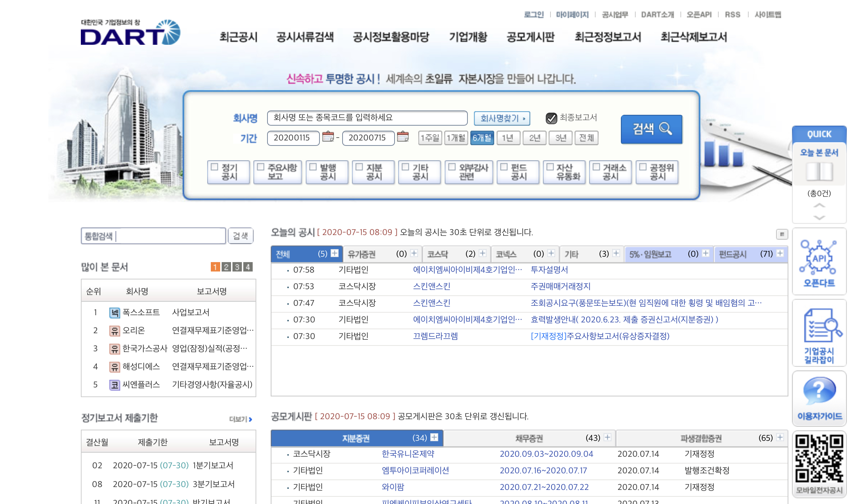Check the 발행공시 checkbox

(x=313, y=167)
